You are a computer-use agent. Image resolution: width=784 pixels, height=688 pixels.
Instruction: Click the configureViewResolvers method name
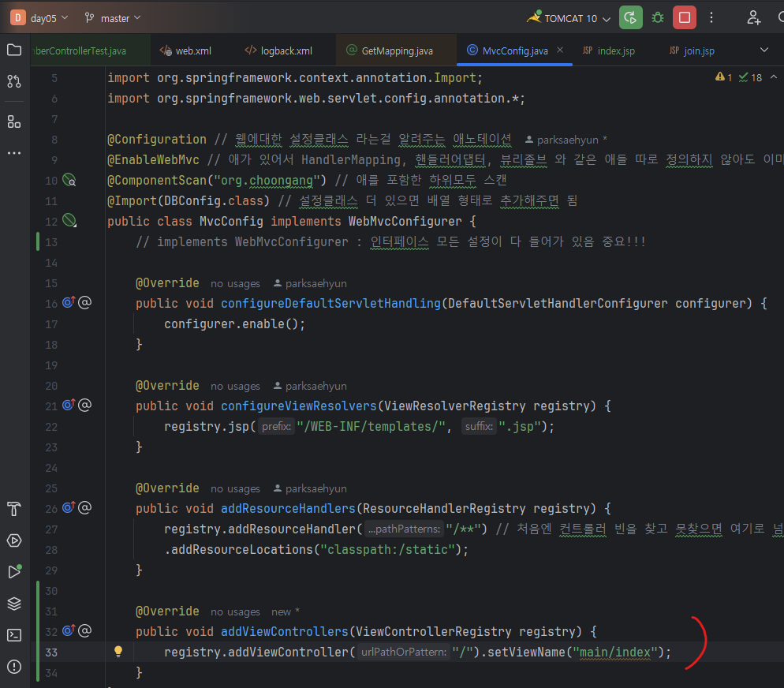coord(298,406)
